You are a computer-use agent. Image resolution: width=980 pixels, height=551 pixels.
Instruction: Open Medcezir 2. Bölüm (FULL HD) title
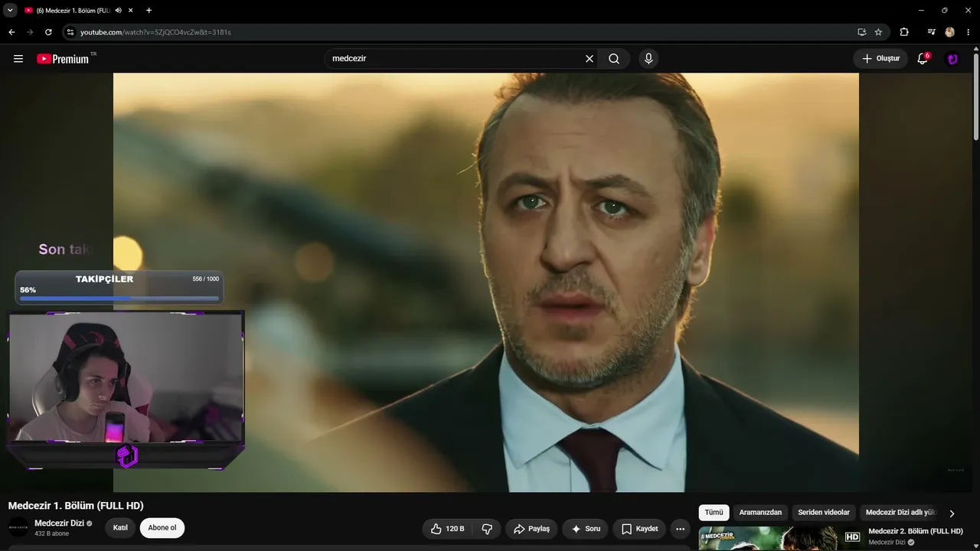[915, 531]
